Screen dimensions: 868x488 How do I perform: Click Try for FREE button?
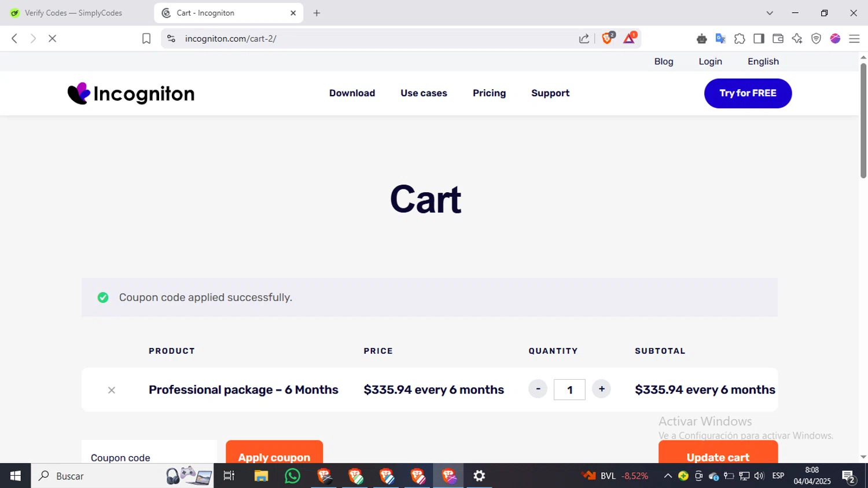[x=748, y=93]
